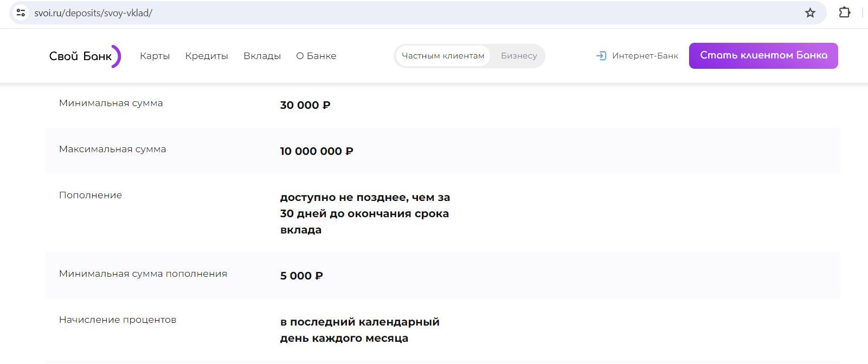Bookmark this page with the star icon
This screenshot has width=868, height=364.
point(810,12)
